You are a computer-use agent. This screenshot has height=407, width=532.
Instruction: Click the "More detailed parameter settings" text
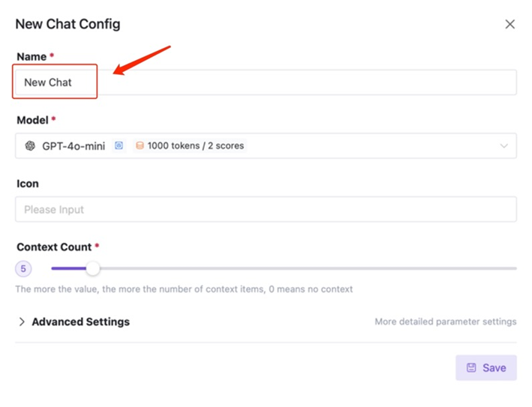(x=446, y=322)
